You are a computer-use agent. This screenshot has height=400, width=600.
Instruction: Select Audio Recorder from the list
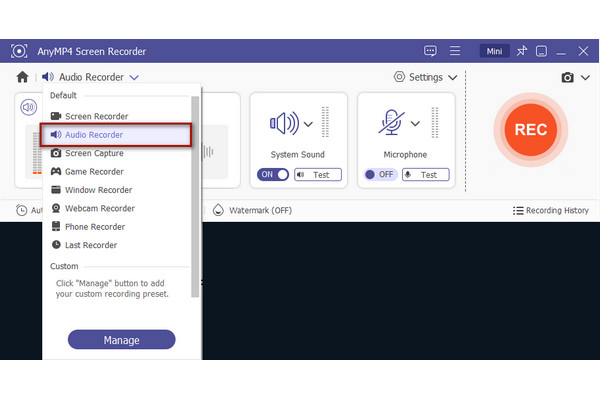point(116,135)
